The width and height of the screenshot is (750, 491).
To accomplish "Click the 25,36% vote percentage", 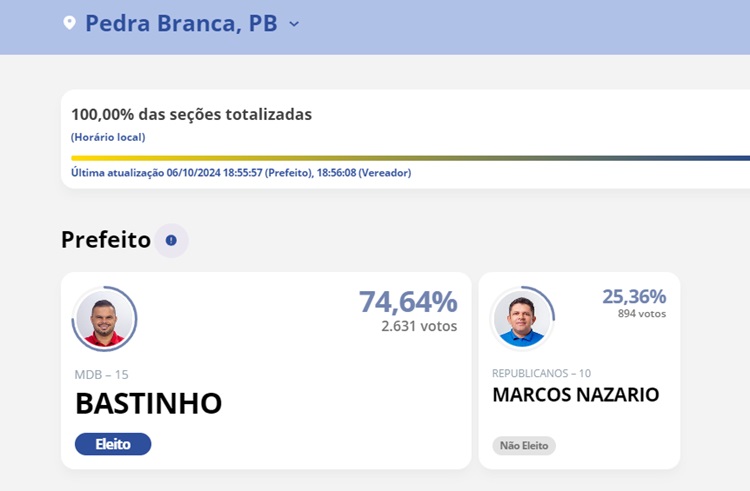I will [x=634, y=296].
